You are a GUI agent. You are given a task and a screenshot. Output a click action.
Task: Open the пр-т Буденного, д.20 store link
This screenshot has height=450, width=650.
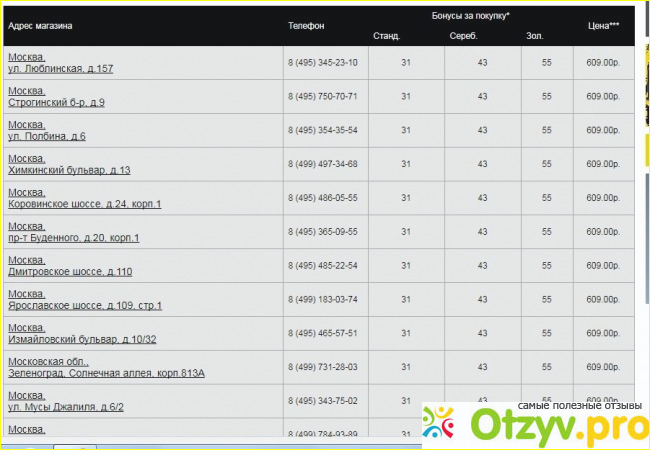73,238
